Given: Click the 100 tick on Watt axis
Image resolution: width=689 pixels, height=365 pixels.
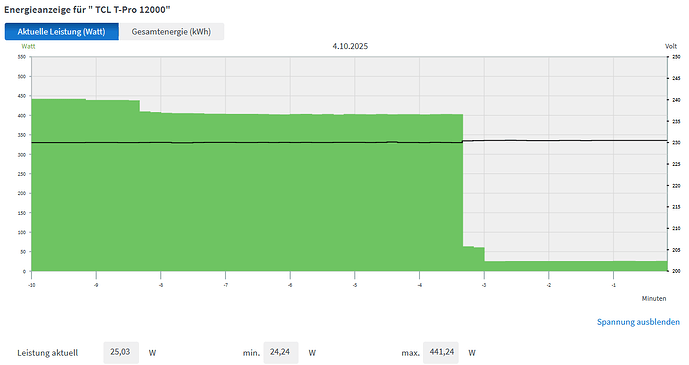Looking at the screenshot, I should (x=22, y=232).
